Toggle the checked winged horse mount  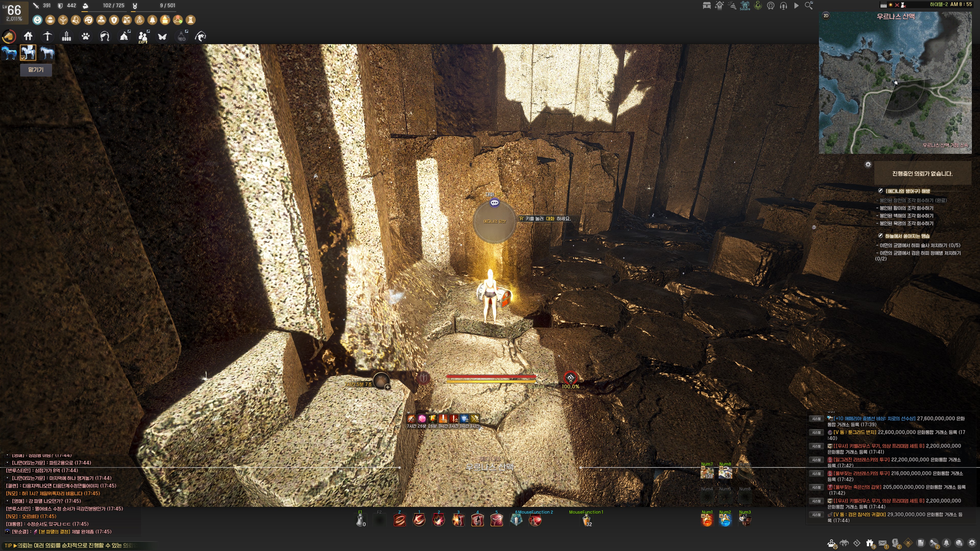click(x=28, y=53)
